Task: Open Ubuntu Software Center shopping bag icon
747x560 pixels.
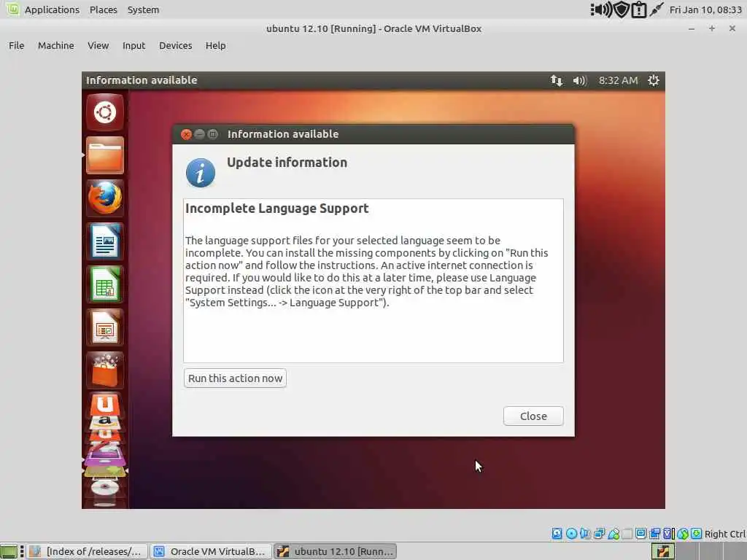Action: click(105, 370)
